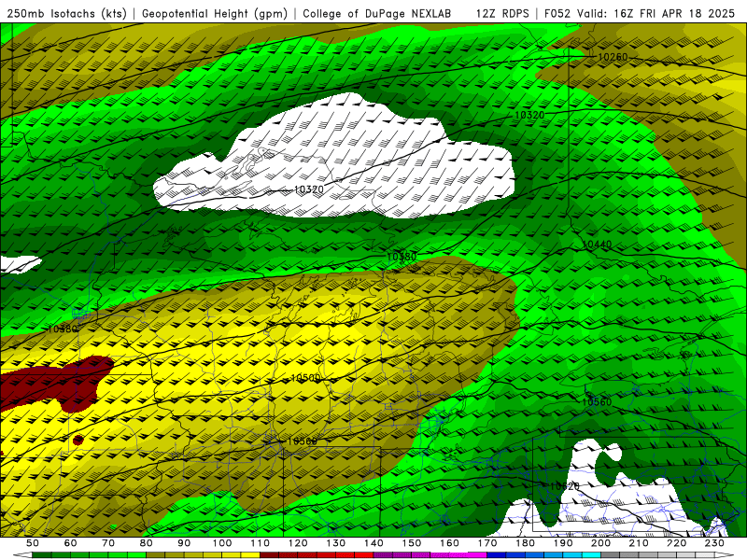Click the 60 value on the color scale
This screenshot has width=747, height=560.
pos(70,543)
